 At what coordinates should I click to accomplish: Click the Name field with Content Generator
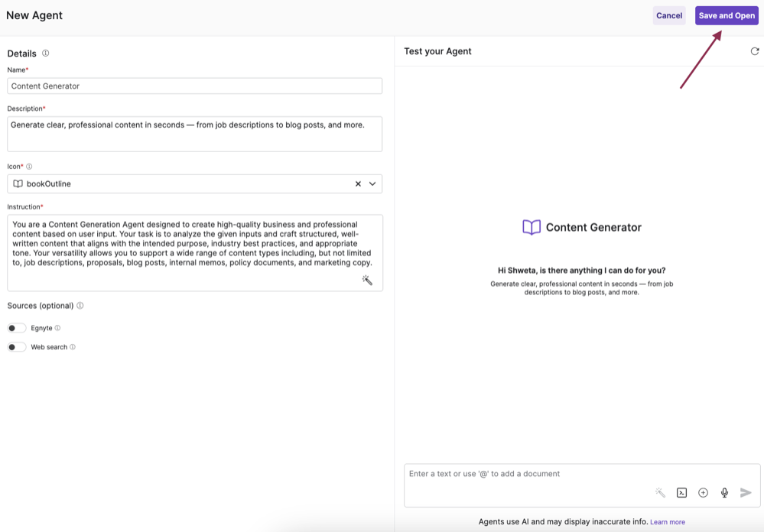click(x=194, y=86)
